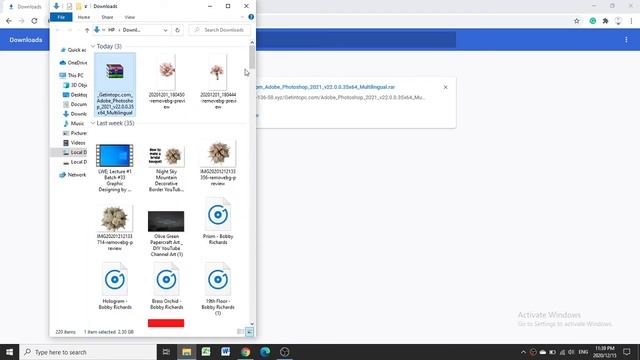Collapse the Today (3) group
640x360 pixels.
[x=93, y=47]
